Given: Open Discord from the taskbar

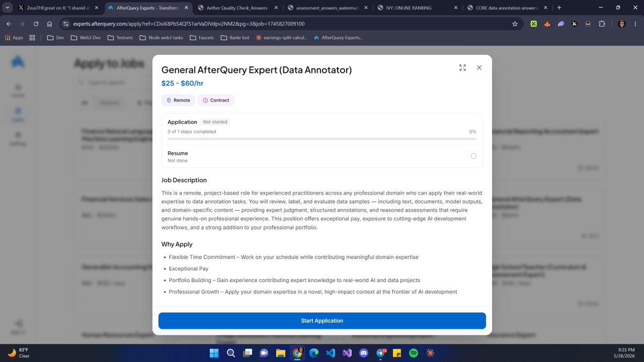Looking at the screenshot, I should point(363,353).
